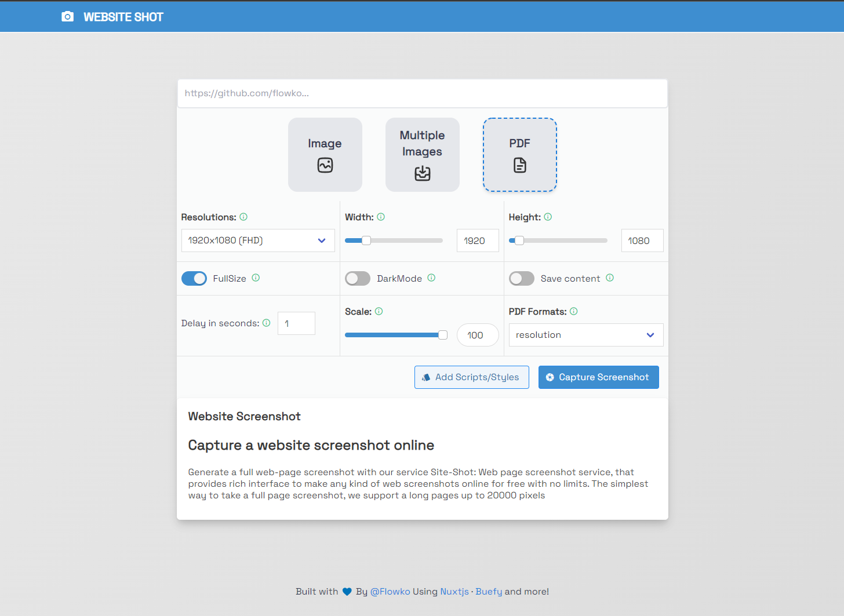Enable the DarkMode toggle
This screenshot has height=616, width=844.
click(357, 278)
